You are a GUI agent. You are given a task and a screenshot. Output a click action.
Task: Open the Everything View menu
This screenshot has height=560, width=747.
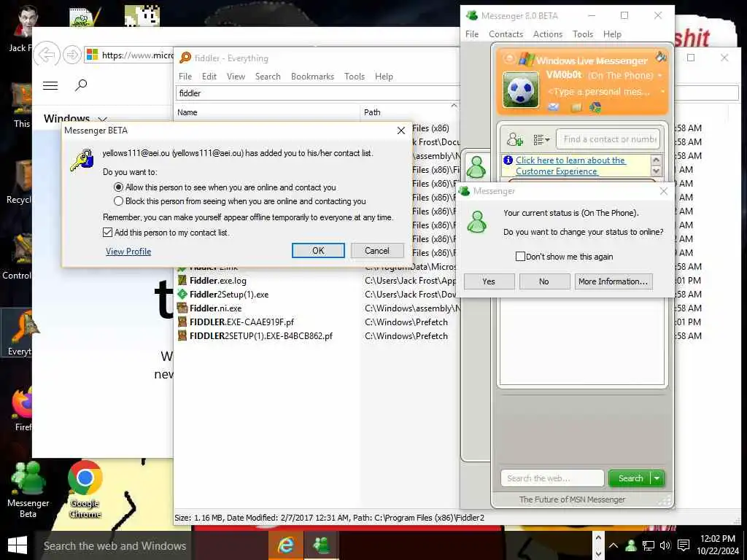point(236,76)
